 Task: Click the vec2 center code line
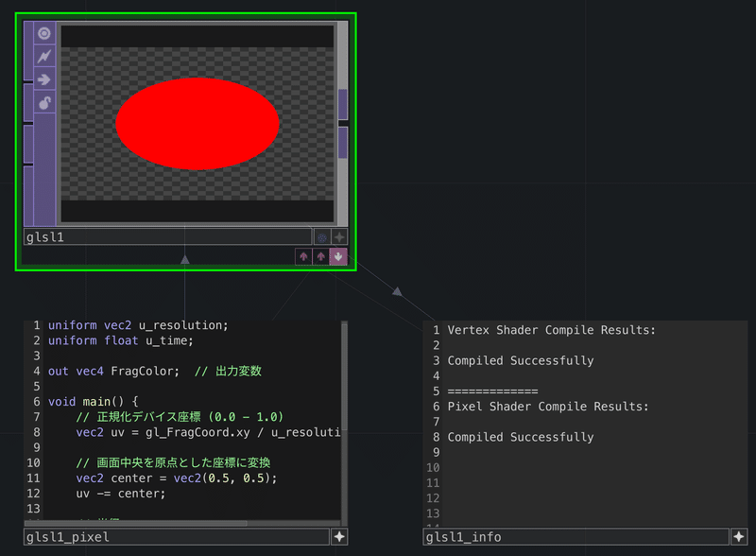[177, 478]
